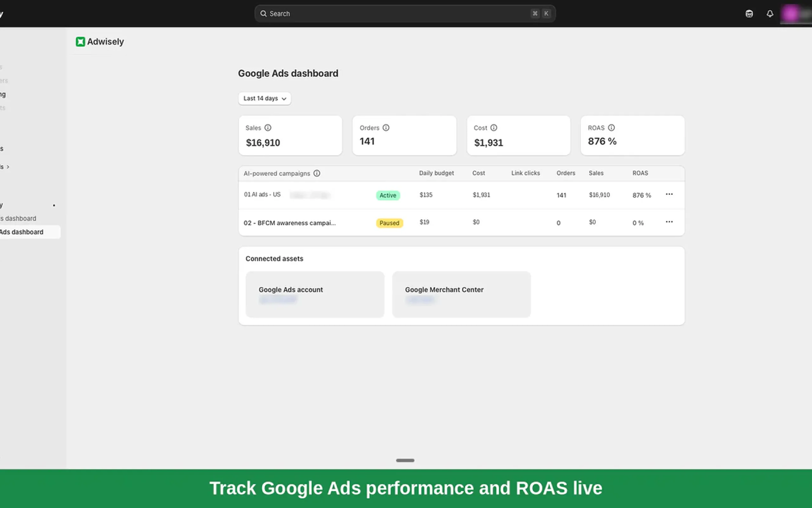Click the $1,931 value in the Cost card
812x508 pixels.
488,143
